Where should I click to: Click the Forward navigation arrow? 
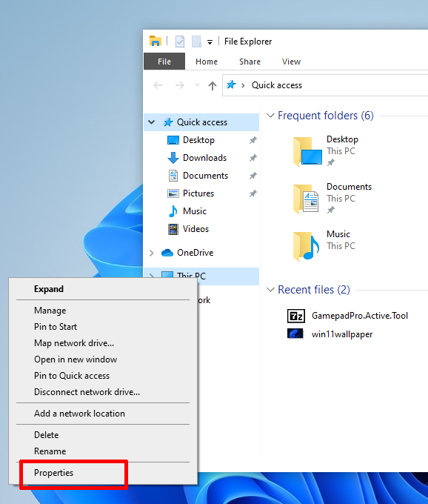(179, 85)
